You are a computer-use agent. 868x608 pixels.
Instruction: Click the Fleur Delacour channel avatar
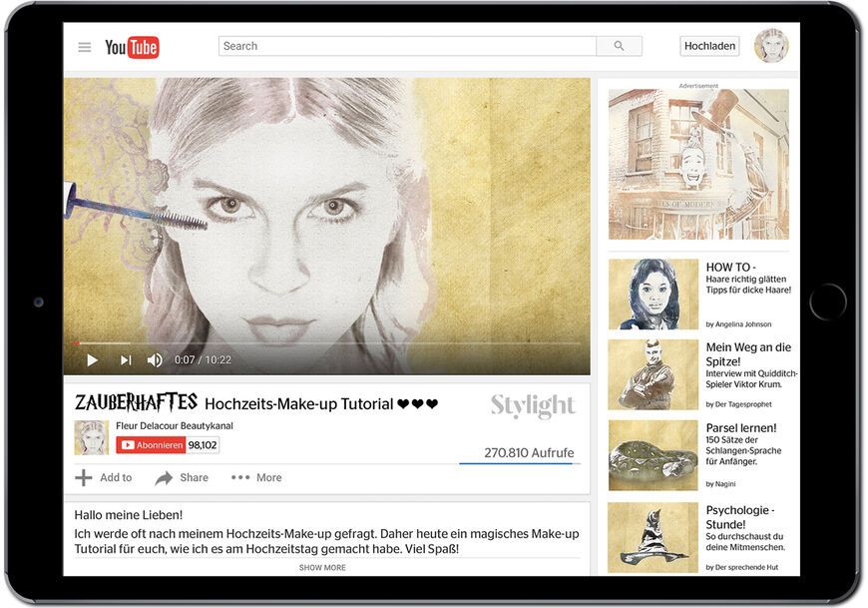[92, 437]
